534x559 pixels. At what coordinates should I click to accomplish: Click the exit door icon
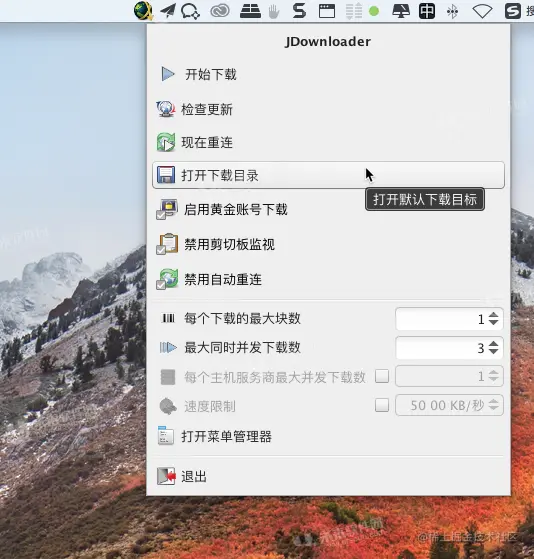[166, 476]
